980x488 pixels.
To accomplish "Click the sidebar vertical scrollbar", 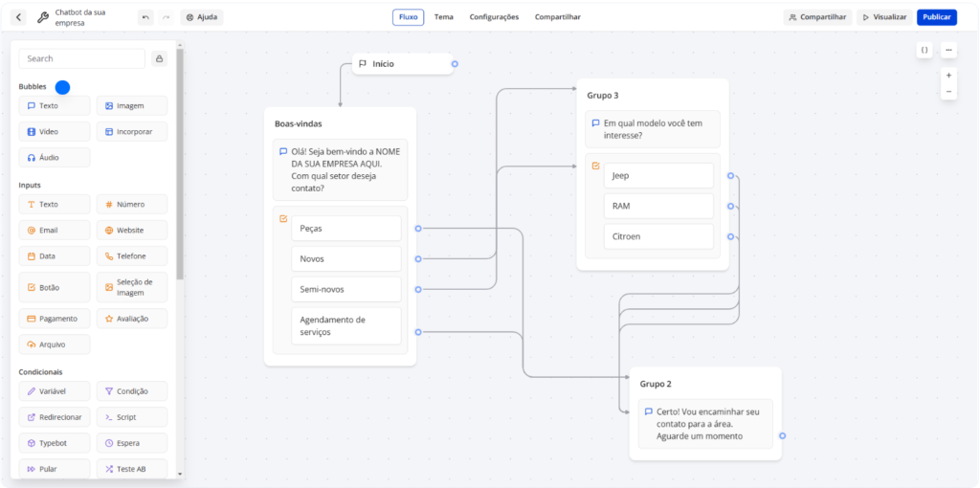I will click(180, 164).
